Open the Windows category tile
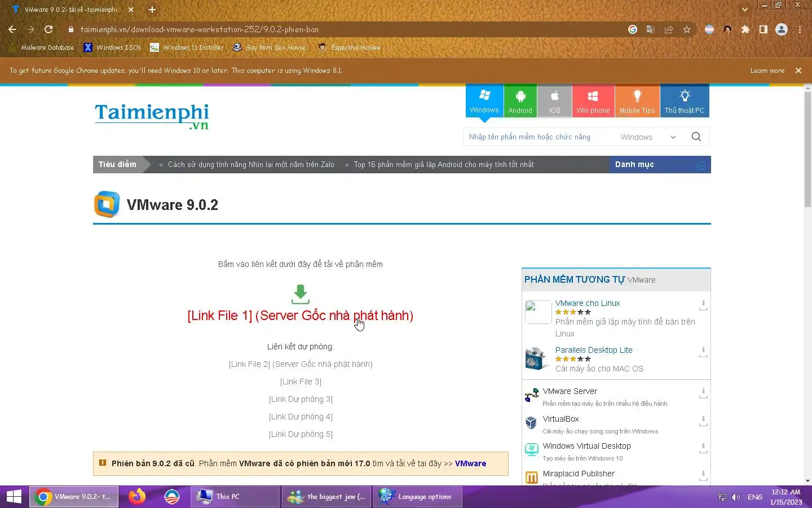 pyautogui.click(x=484, y=102)
